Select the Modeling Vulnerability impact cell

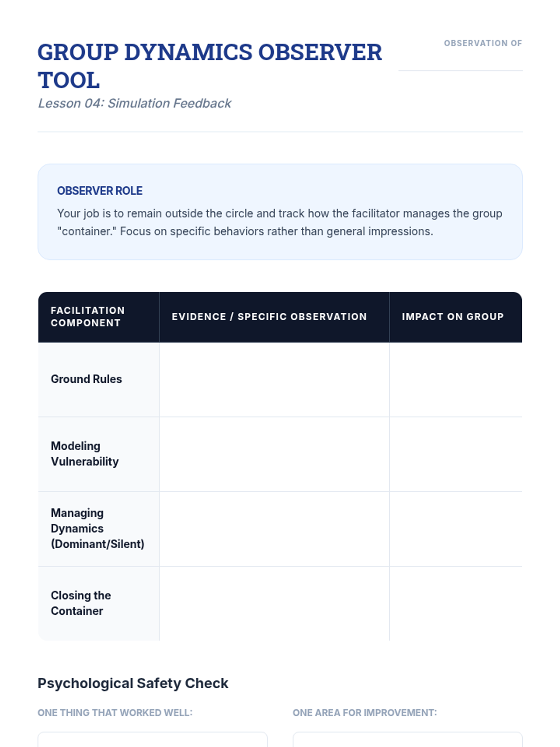pyautogui.click(x=456, y=454)
